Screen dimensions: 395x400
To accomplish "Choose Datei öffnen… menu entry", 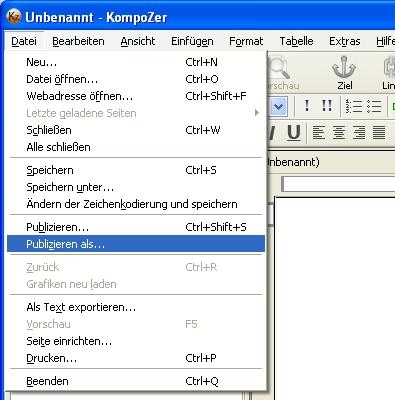I will (136, 79).
